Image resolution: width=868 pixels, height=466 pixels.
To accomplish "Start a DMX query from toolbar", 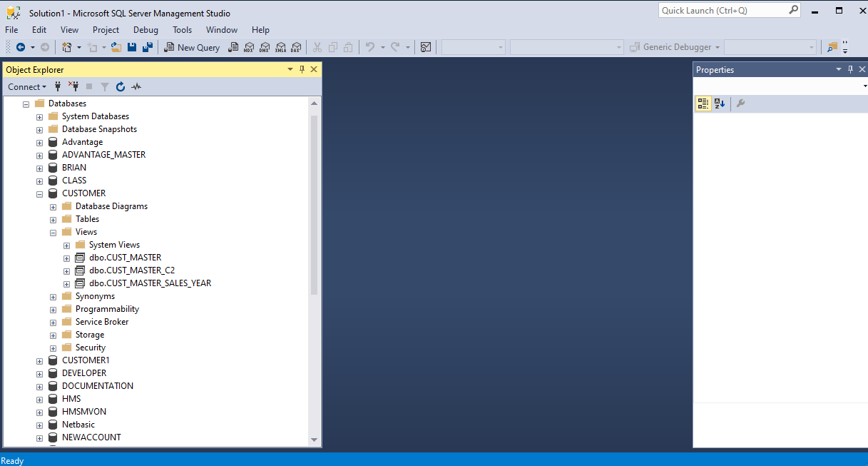I will click(x=265, y=47).
